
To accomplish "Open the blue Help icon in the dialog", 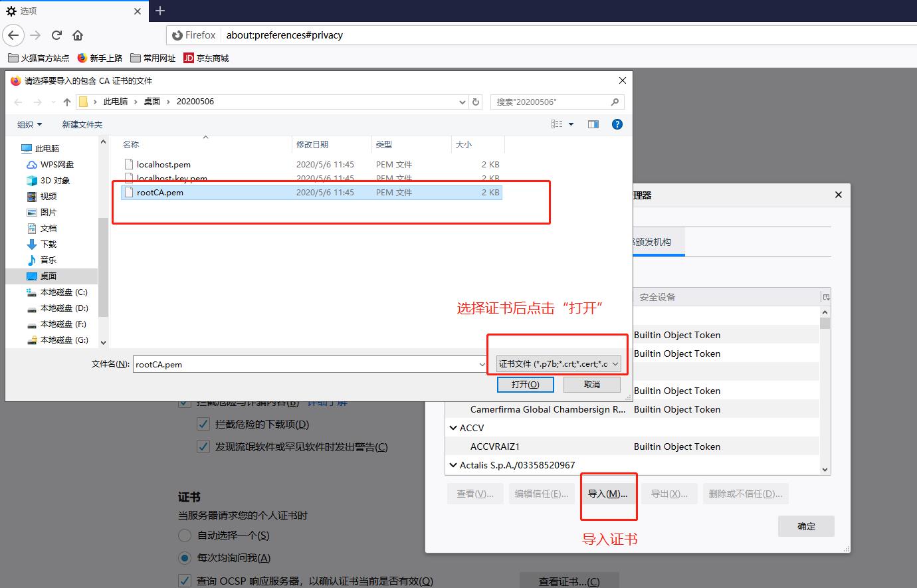I will click(617, 124).
